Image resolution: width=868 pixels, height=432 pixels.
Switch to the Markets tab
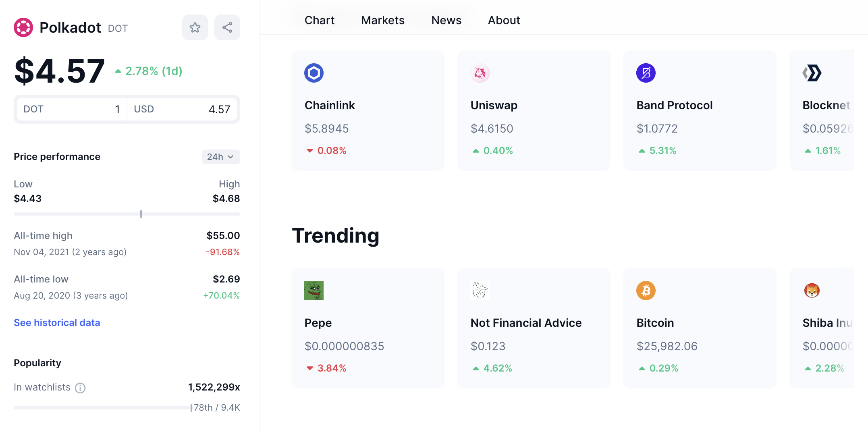[383, 20]
